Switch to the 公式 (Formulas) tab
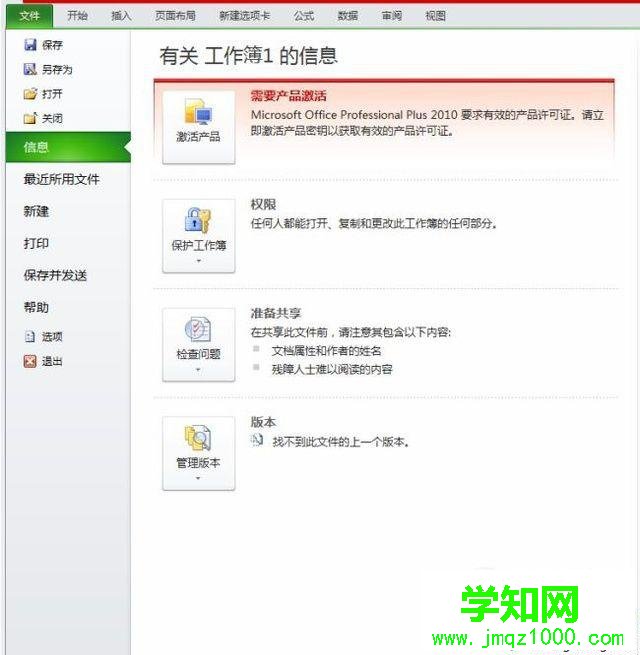This screenshot has width=640, height=655. (x=304, y=16)
